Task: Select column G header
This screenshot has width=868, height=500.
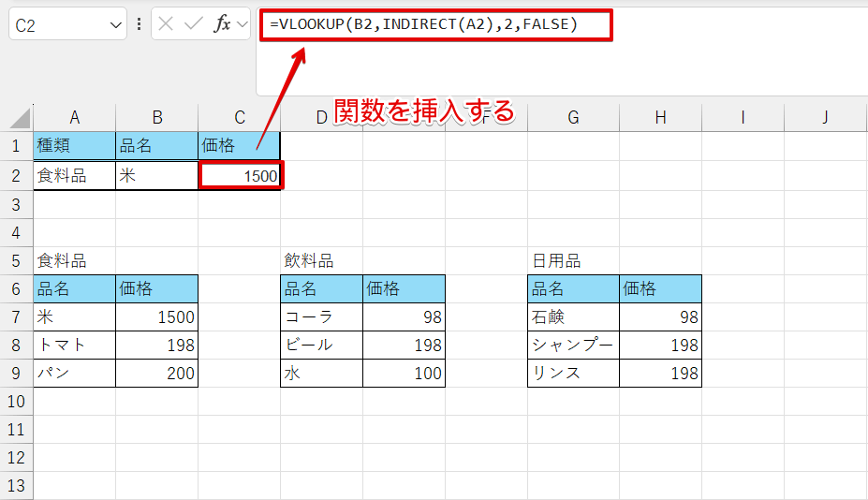Action: point(573,117)
